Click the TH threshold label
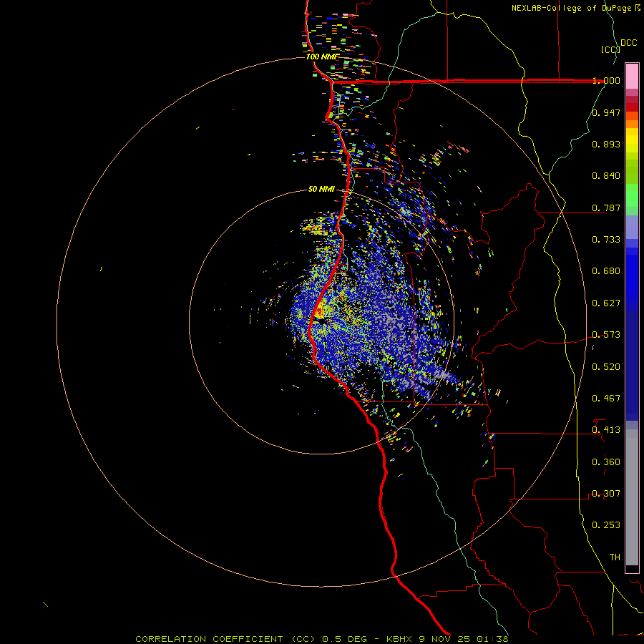 point(615,557)
